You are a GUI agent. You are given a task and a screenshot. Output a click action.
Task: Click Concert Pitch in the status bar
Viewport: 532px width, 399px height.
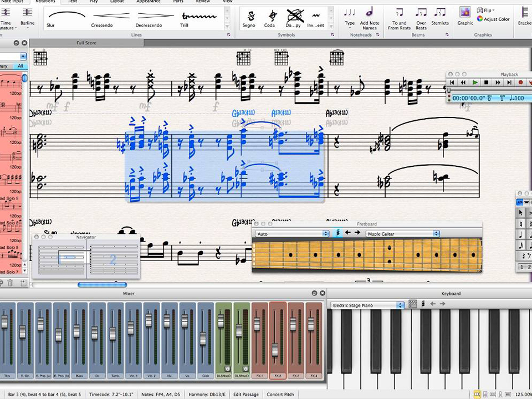point(280,394)
